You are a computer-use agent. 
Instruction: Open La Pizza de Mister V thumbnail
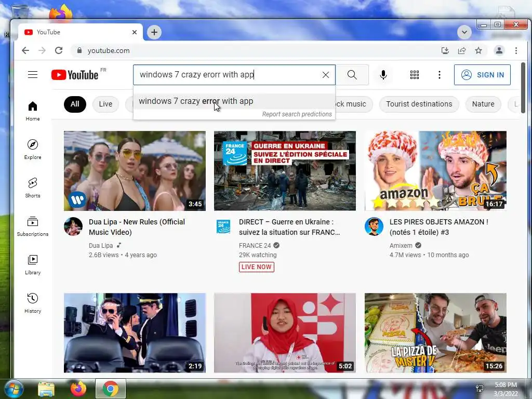coord(436,333)
